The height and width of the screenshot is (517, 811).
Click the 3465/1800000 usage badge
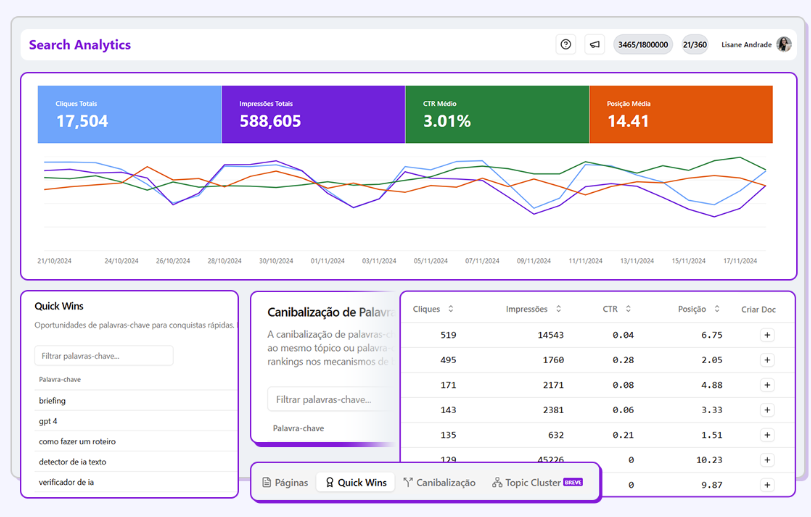click(643, 45)
